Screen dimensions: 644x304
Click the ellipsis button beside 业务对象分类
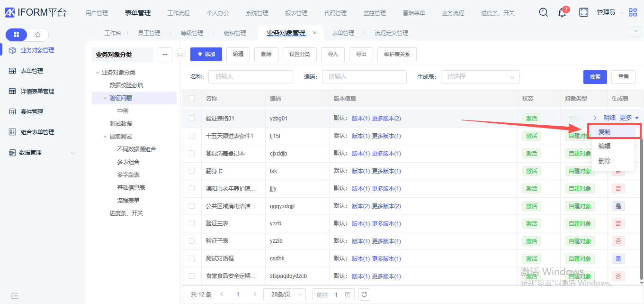pyautogui.click(x=165, y=55)
